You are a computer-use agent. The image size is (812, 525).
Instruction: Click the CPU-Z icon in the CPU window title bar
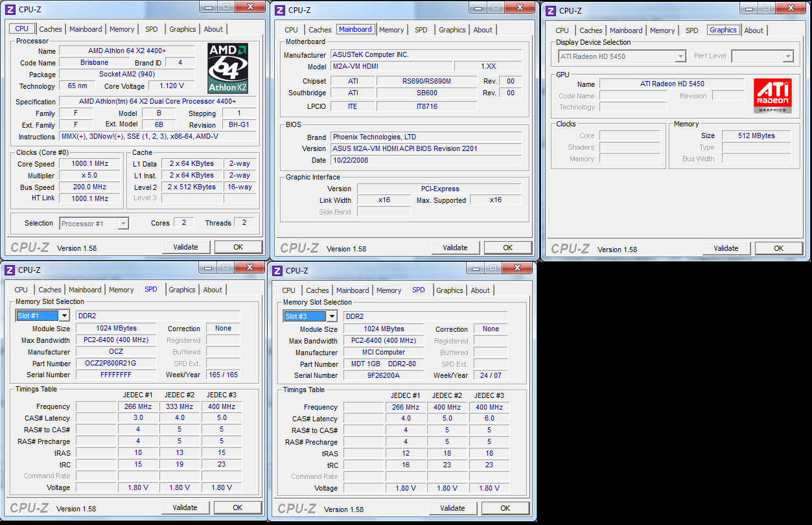click(x=10, y=9)
